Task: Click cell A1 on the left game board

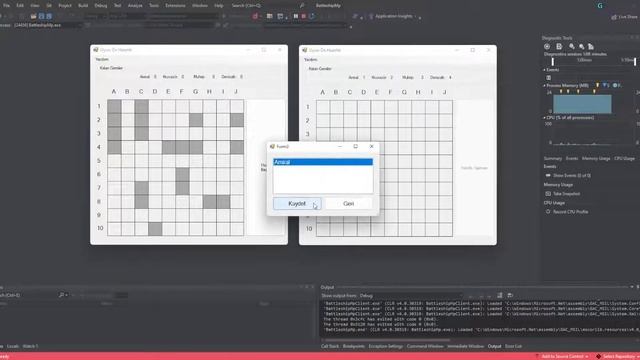Action: [x=114, y=107]
